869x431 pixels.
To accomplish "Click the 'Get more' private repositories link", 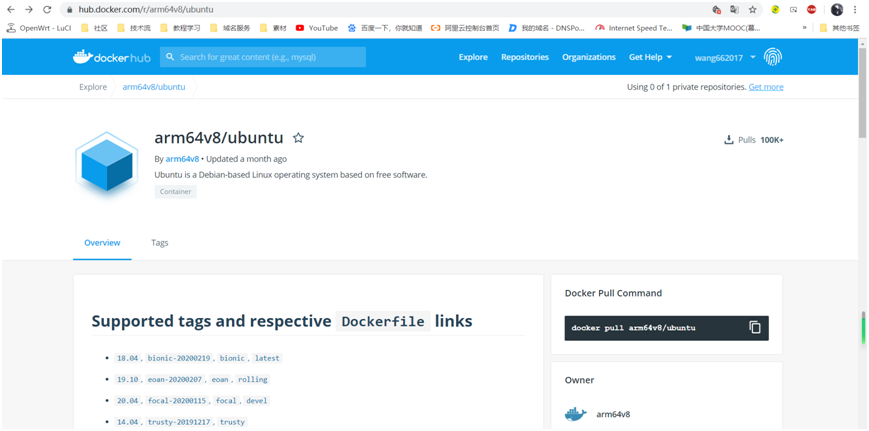I will [766, 87].
